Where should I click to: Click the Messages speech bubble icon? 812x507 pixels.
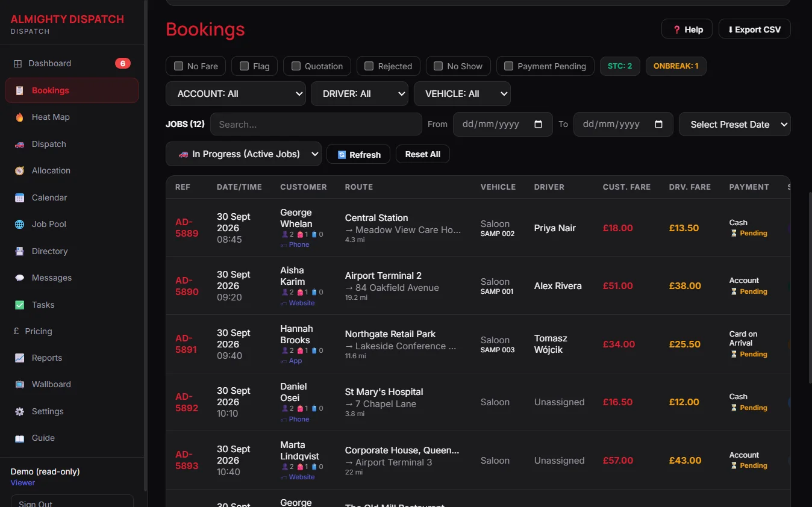(x=20, y=278)
